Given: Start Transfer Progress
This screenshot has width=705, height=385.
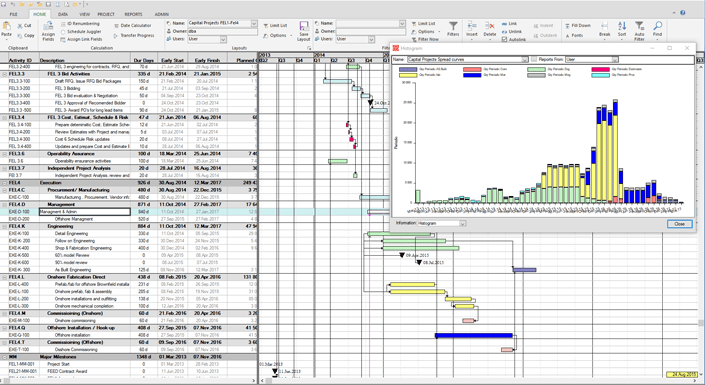Looking at the screenshot, I should [134, 36].
